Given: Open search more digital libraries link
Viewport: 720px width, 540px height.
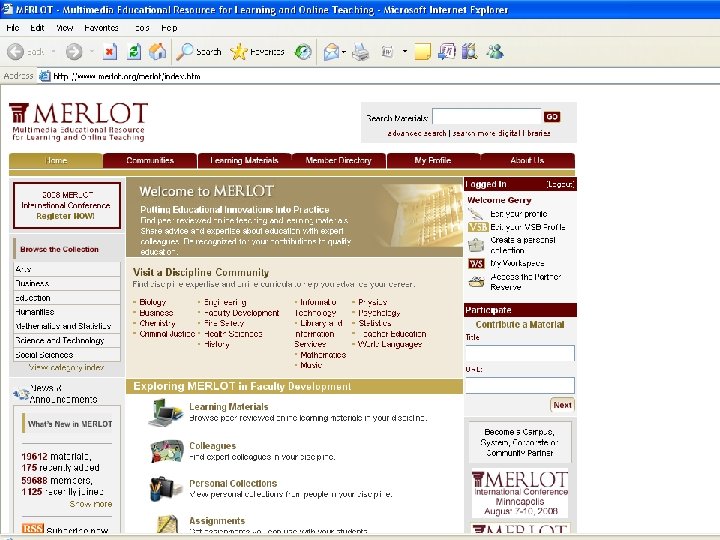Looking at the screenshot, I should [x=501, y=133].
